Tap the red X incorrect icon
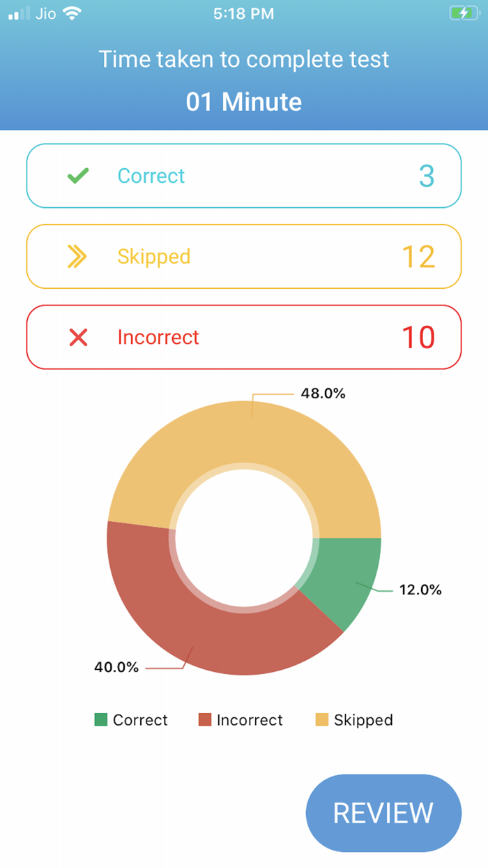This screenshot has height=868, width=488. (78, 338)
